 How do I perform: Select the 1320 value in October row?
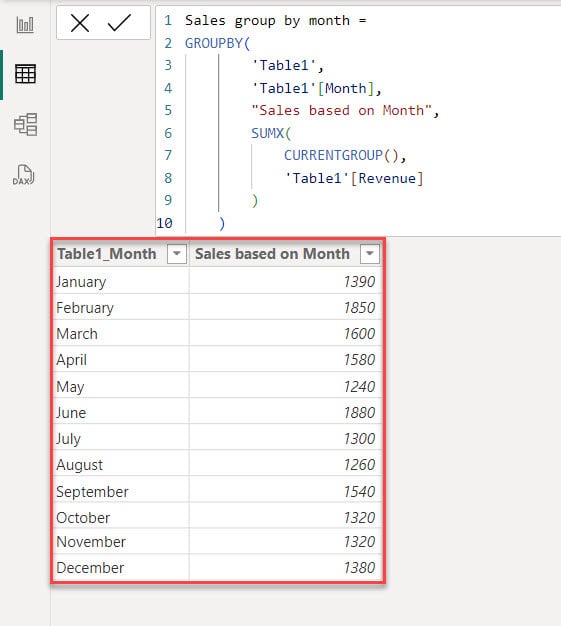pyautogui.click(x=359, y=517)
